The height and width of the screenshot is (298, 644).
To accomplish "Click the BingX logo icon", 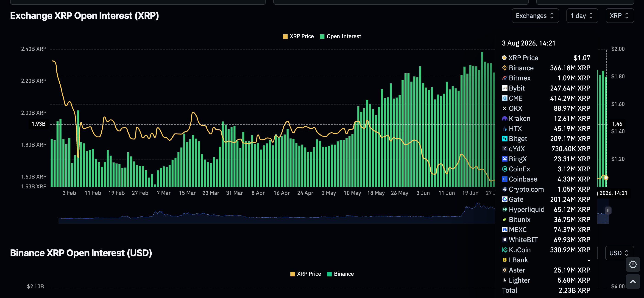I will click(505, 159).
